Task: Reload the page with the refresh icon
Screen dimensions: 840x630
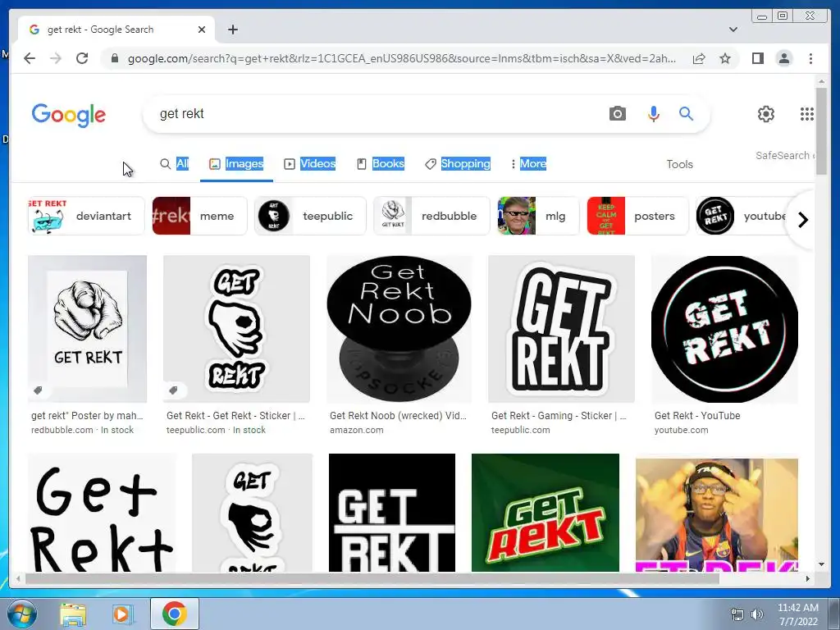Action: [x=82, y=58]
